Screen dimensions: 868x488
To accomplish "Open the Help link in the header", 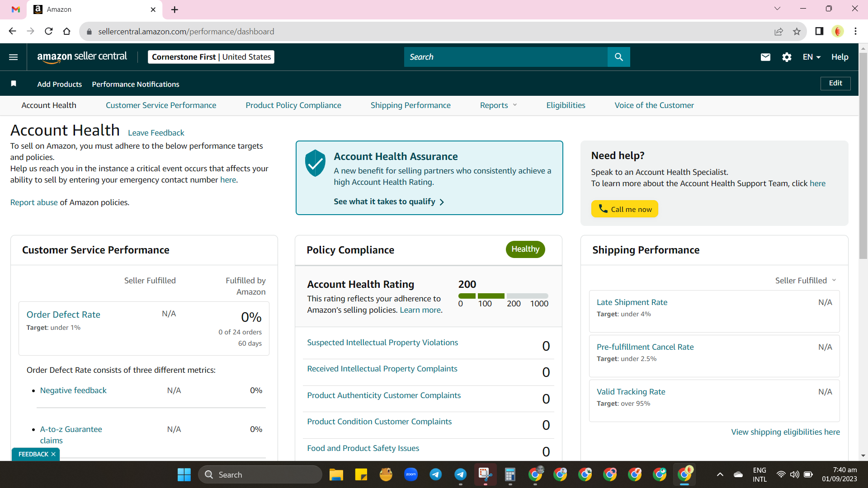I will 840,57.
